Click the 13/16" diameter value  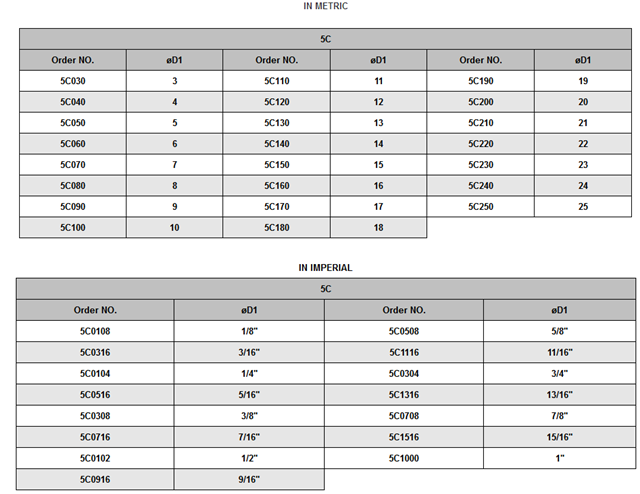point(560,395)
